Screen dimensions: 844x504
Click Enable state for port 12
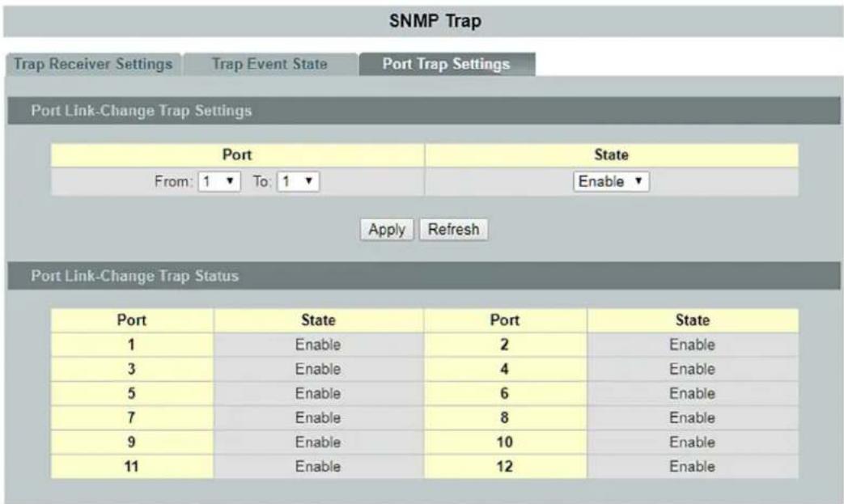pos(692,466)
